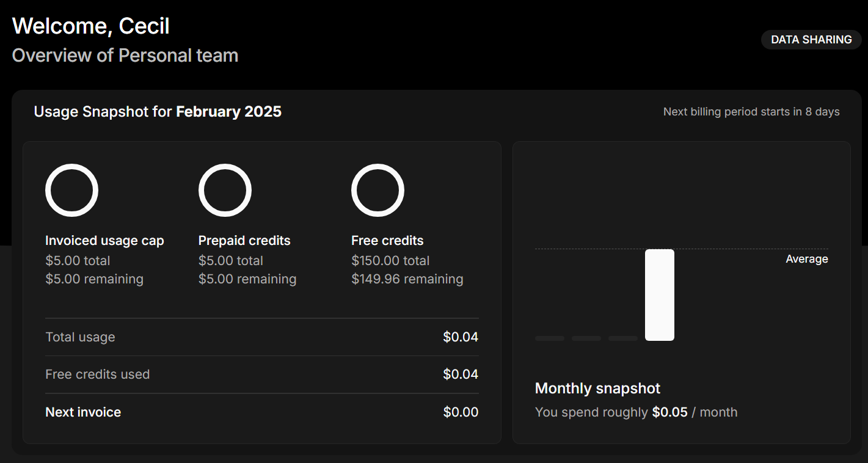Click the Total usage $0.04 amount
The height and width of the screenshot is (463, 868).
point(461,337)
